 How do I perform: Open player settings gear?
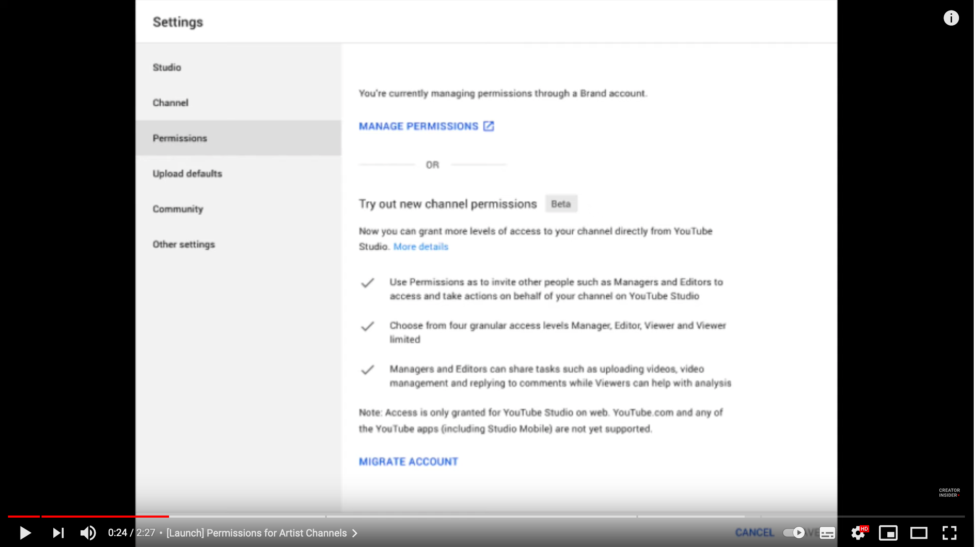[x=858, y=533]
